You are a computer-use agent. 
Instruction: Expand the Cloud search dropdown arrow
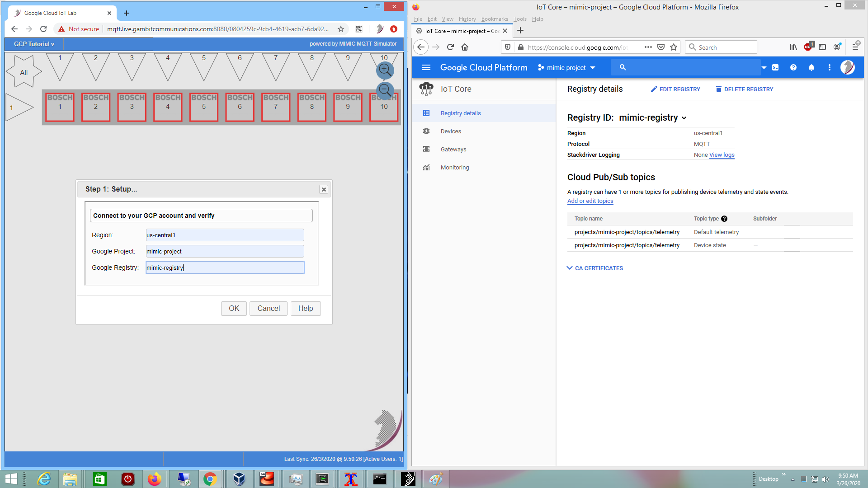coord(764,68)
